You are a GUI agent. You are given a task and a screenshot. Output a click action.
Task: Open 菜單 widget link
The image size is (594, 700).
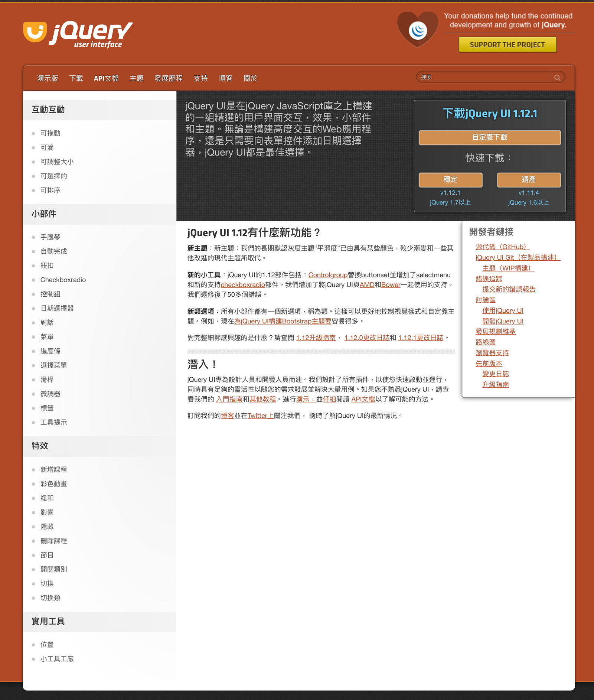pyautogui.click(x=47, y=337)
